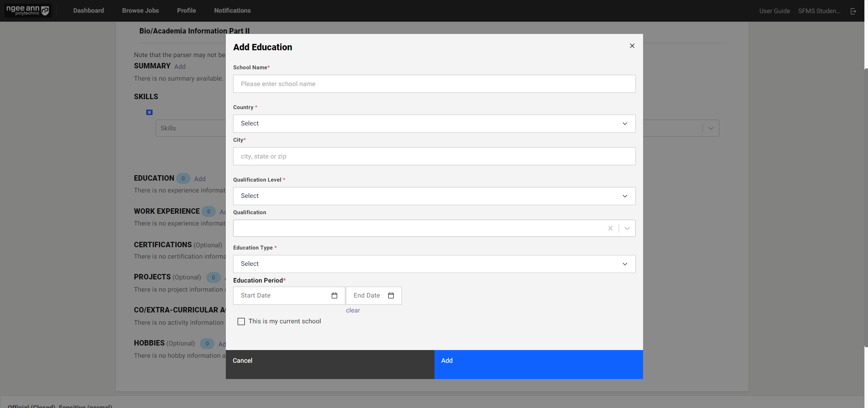Open the Education Type dropdown
This screenshot has width=868, height=408.
434,264
